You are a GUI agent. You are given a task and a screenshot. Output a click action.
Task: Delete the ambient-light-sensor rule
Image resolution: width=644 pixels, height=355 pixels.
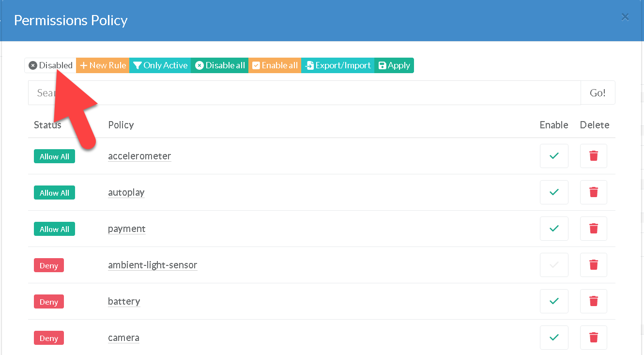click(593, 265)
